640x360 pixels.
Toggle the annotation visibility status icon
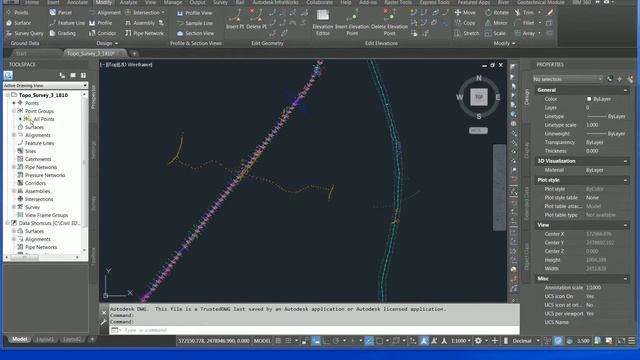click(424, 341)
